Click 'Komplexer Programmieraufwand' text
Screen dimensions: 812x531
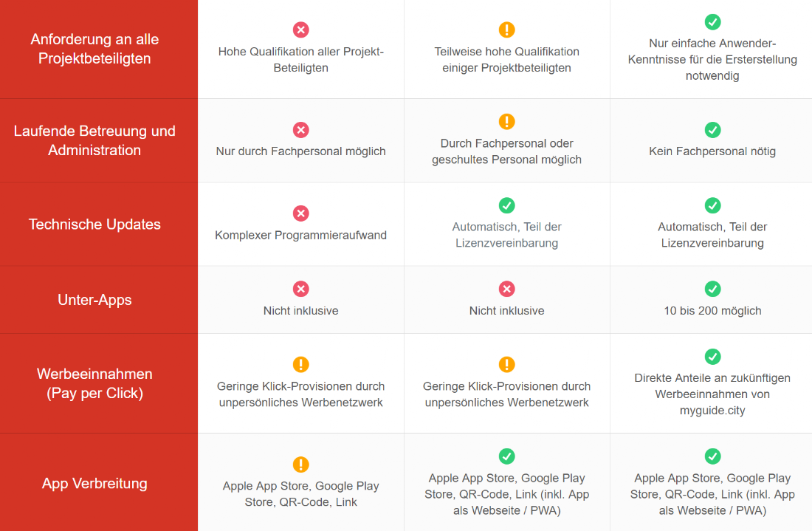coord(301,235)
